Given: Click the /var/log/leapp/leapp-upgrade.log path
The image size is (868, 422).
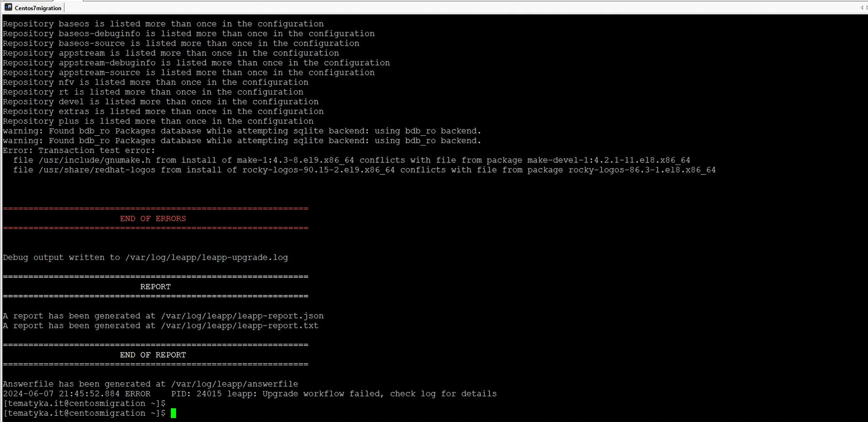Looking at the screenshot, I should 207,258.
